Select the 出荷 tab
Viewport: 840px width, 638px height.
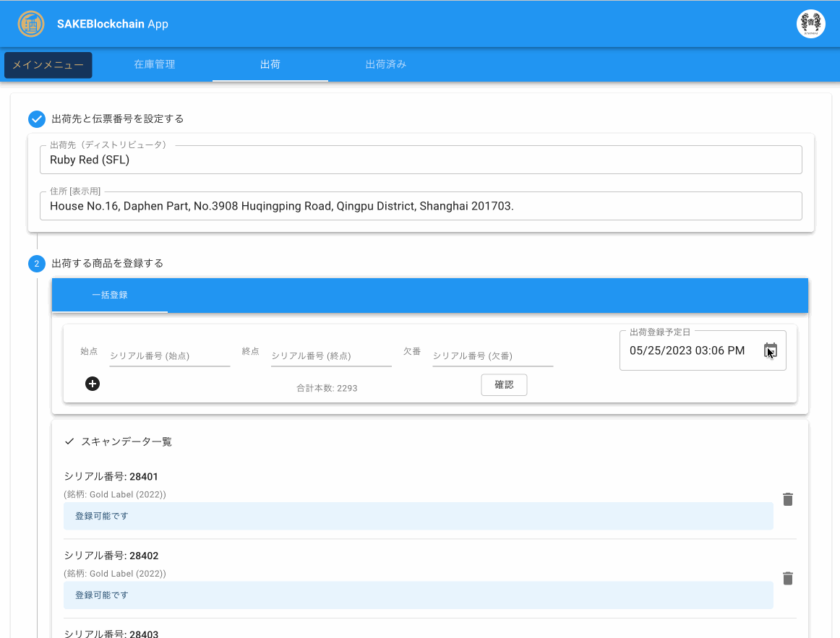coord(270,64)
